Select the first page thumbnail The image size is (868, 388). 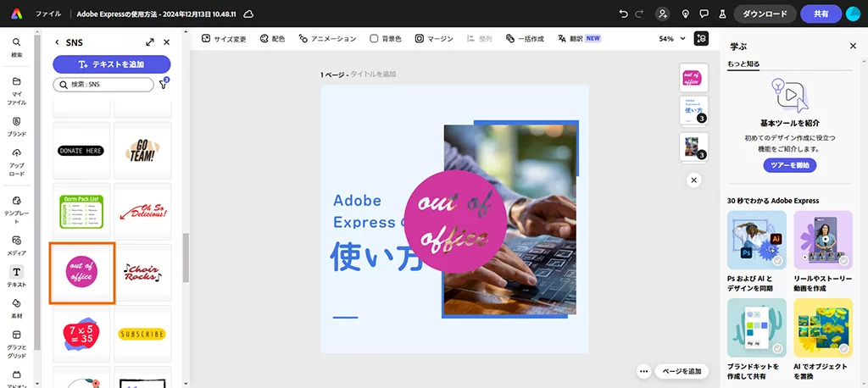693,77
